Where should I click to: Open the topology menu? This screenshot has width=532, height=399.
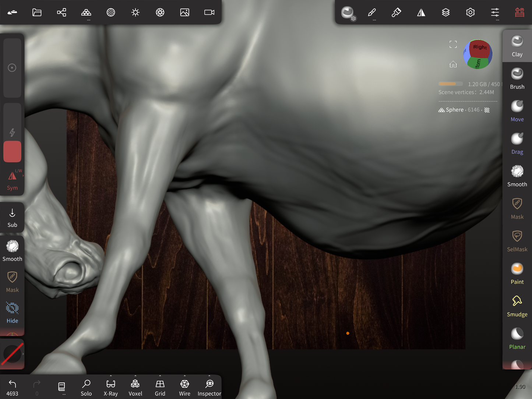86,13
